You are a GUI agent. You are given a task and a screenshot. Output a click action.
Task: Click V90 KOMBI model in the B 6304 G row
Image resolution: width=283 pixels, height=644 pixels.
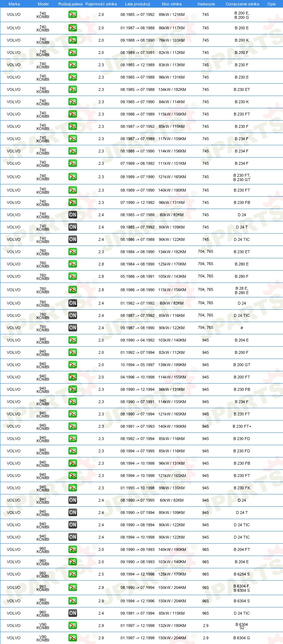[x=43, y=638]
